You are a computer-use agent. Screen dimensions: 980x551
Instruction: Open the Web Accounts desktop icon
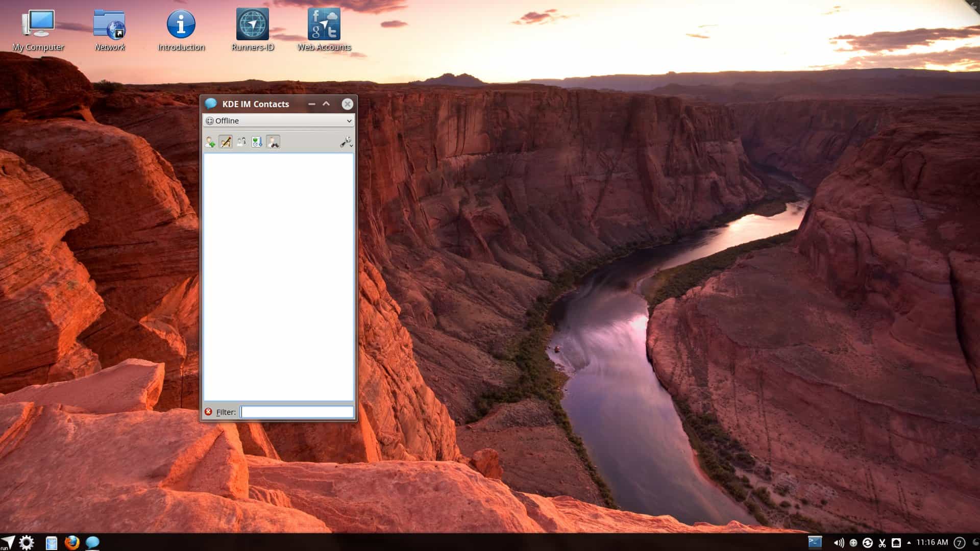324,31
